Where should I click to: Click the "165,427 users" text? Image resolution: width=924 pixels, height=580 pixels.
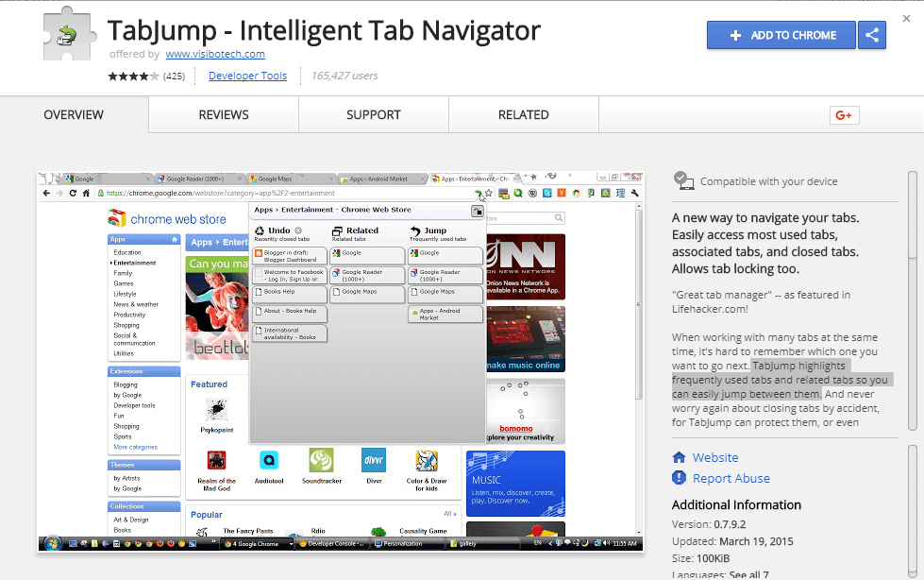pos(344,77)
